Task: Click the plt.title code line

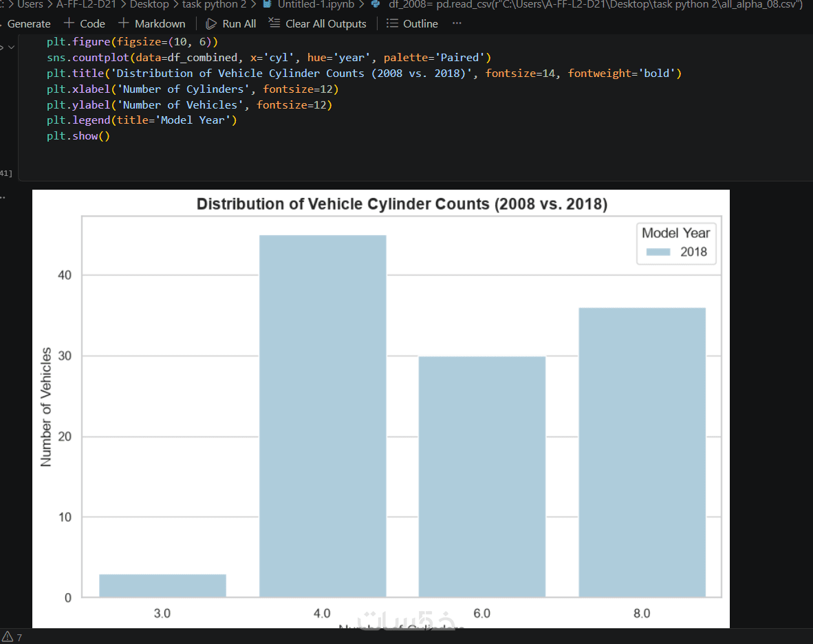Action: tap(364, 73)
